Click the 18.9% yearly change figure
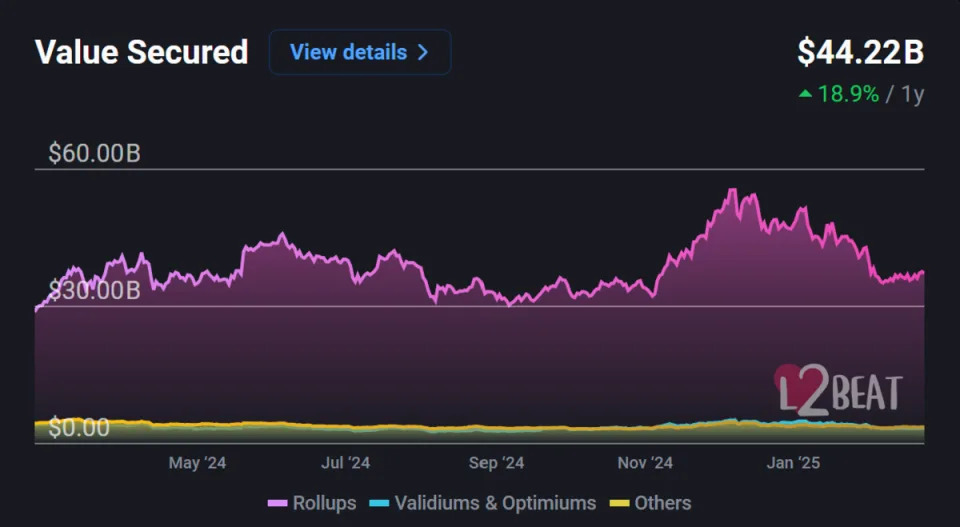The width and height of the screenshot is (960, 527). click(x=848, y=94)
